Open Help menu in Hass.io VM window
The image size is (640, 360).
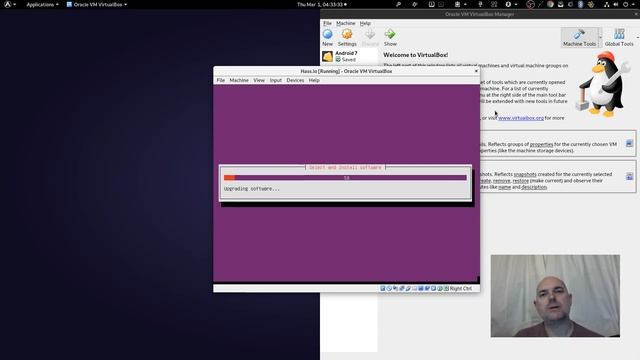[314, 80]
